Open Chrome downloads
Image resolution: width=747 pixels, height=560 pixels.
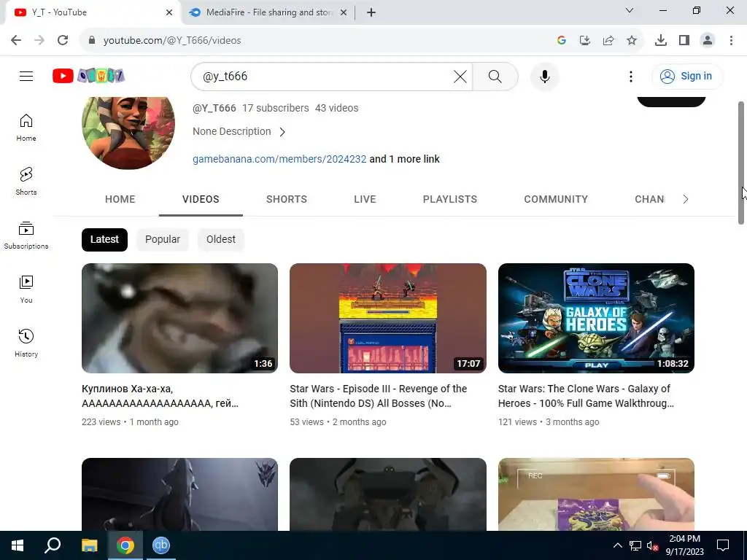[661, 41]
